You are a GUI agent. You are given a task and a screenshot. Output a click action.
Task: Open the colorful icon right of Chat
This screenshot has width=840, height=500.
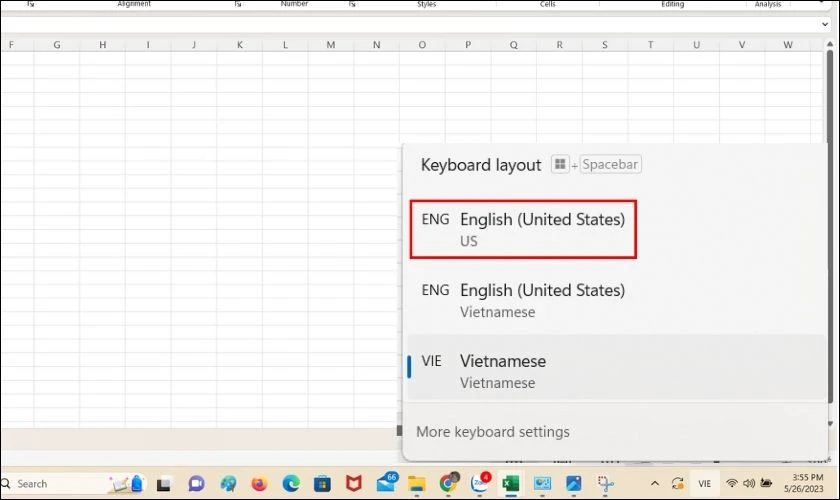(x=228, y=484)
